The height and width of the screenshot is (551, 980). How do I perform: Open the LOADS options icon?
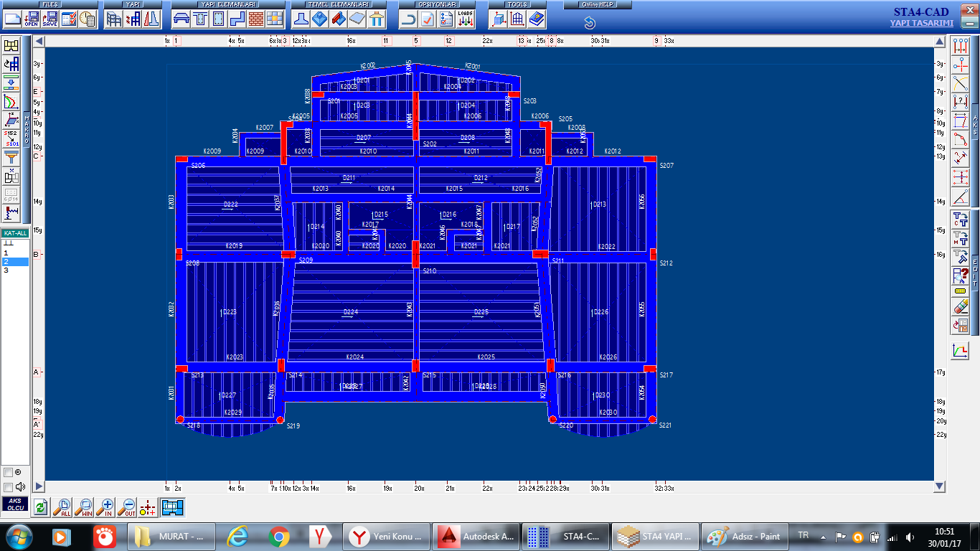pyautogui.click(x=466, y=19)
